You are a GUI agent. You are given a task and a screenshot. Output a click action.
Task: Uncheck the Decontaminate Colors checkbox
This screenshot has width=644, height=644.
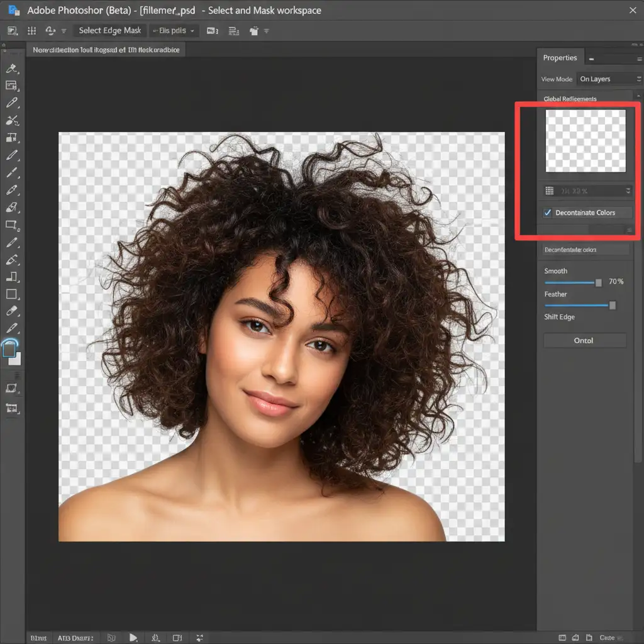tap(548, 213)
